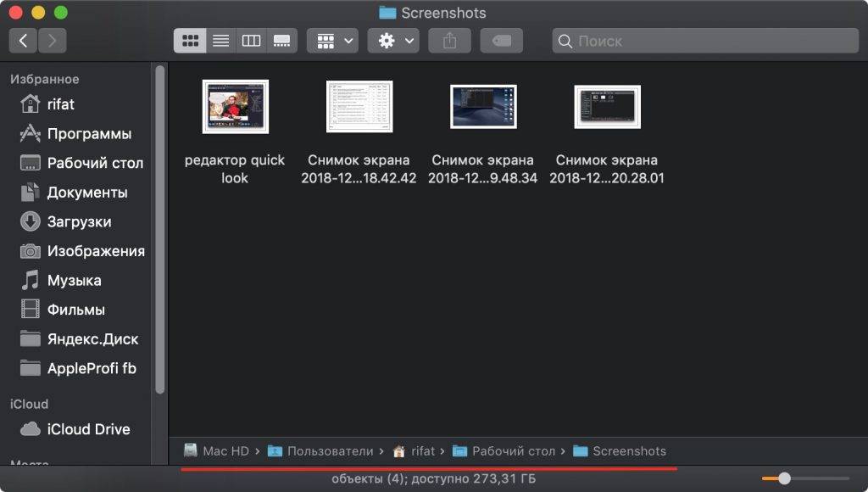Open the Загрузки folder in sidebar
The width and height of the screenshot is (868, 492).
tap(79, 221)
